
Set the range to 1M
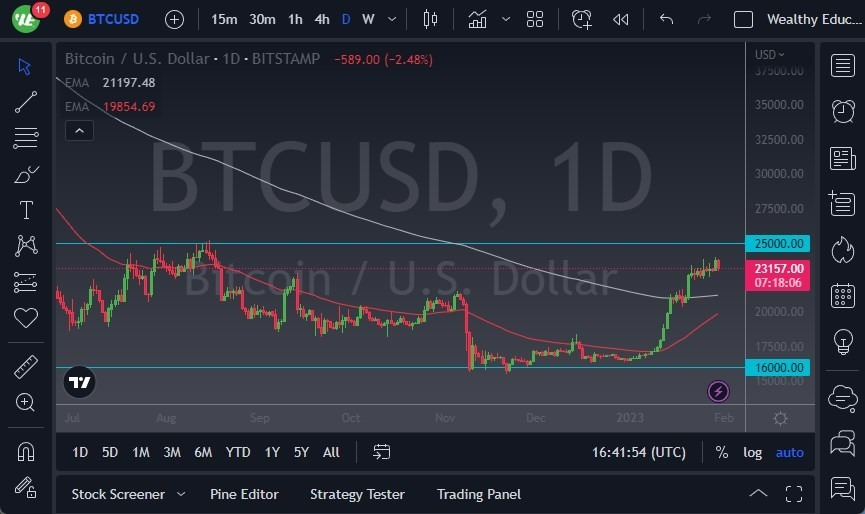(141, 452)
